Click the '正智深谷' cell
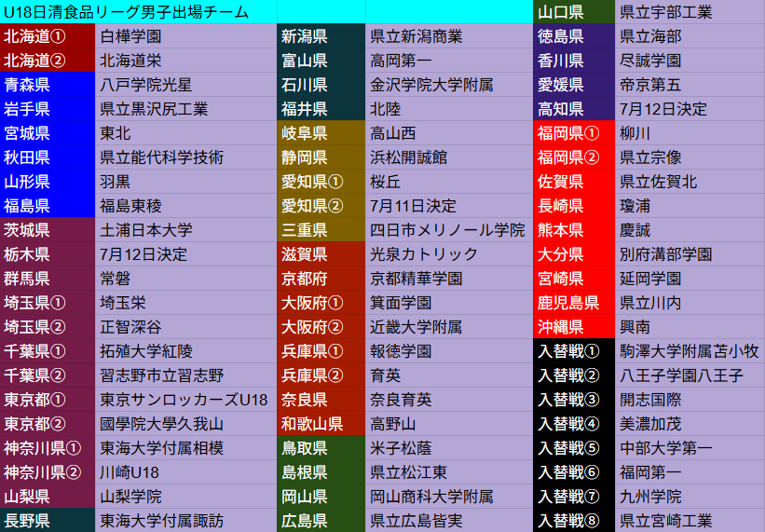Image resolution: width=765 pixels, height=532 pixels. 185,327
